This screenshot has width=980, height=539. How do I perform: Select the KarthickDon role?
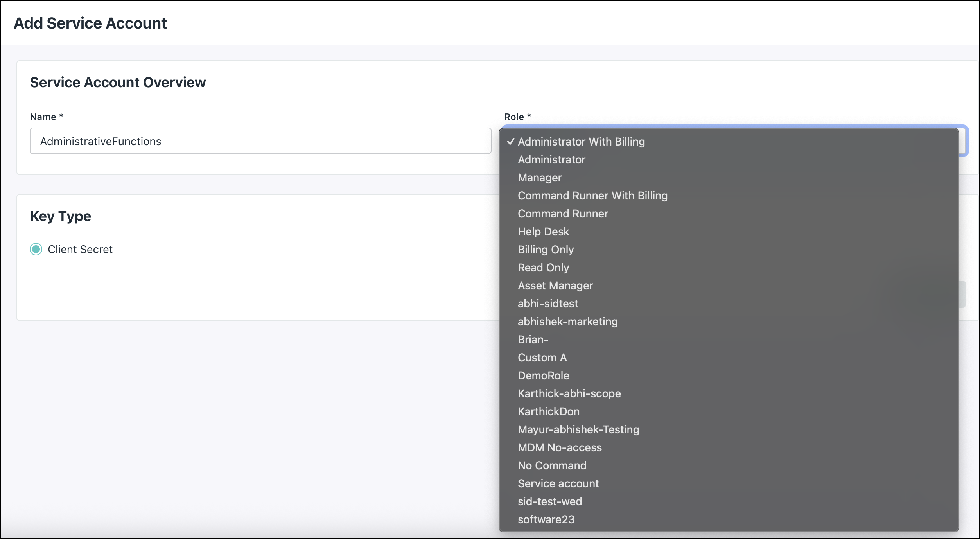pos(549,411)
